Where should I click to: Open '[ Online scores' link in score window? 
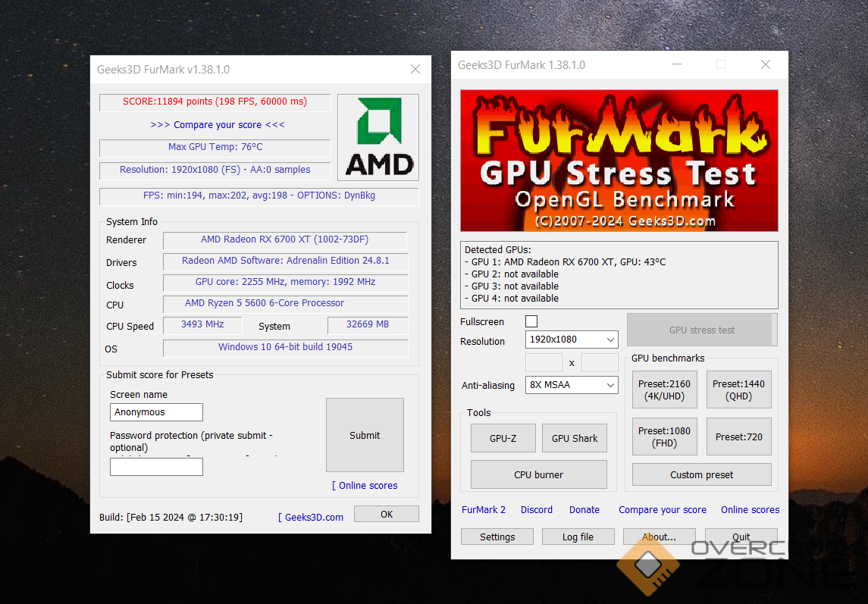click(x=365, y=486)
